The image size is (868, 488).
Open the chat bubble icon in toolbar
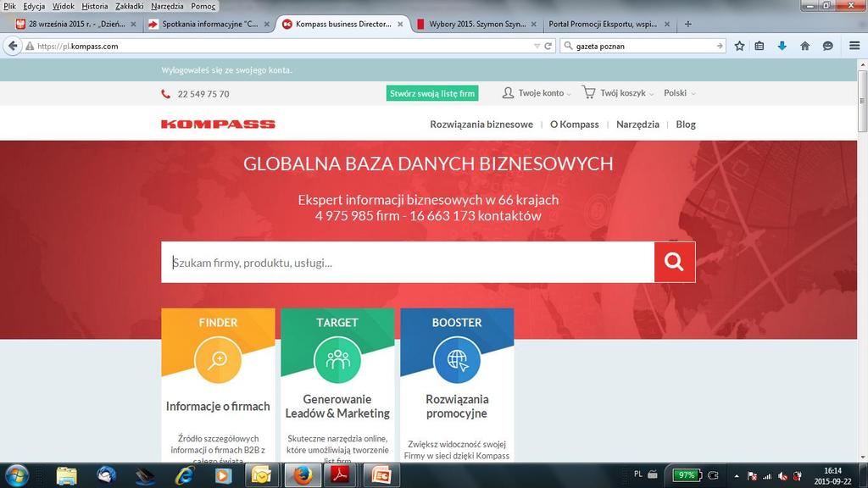point(827,46)
